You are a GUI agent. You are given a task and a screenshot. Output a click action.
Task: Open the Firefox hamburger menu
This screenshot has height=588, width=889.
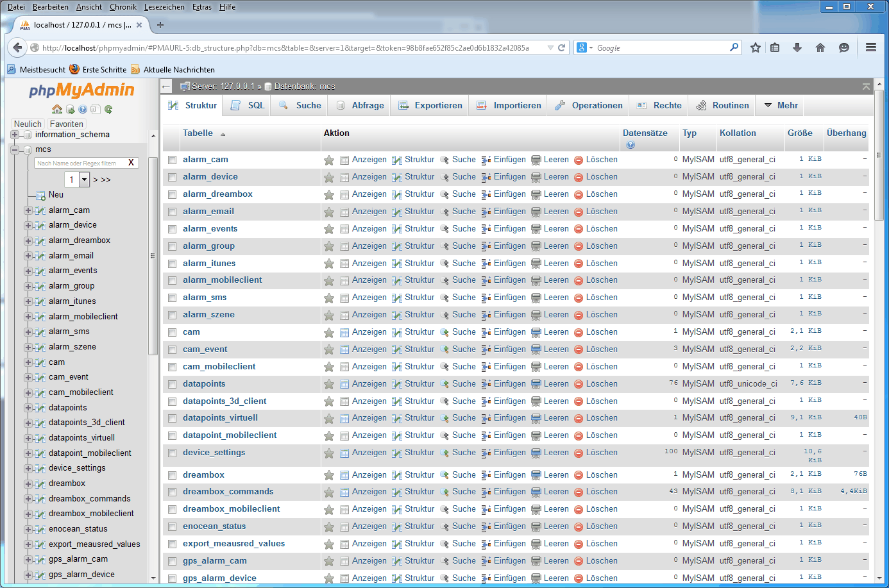click(x=871, y=47)
